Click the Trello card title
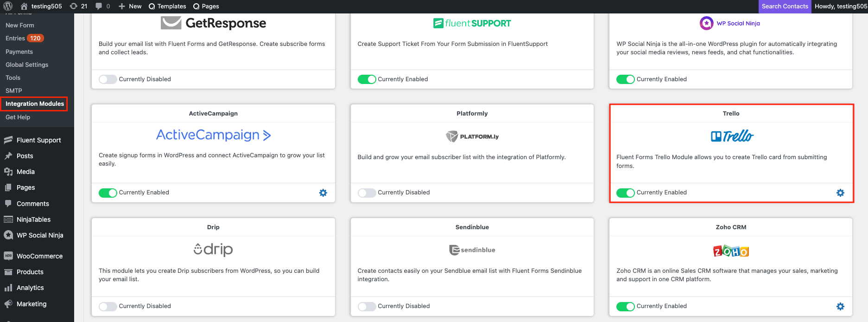Viewport: 868px width, 322px height. 731,113
